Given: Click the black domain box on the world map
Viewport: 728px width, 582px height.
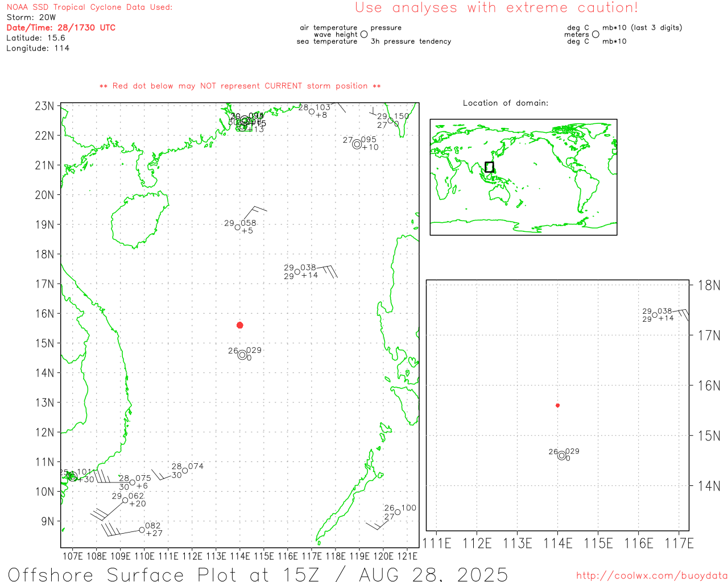Looking at the screenshot, I should click(489, 167).
